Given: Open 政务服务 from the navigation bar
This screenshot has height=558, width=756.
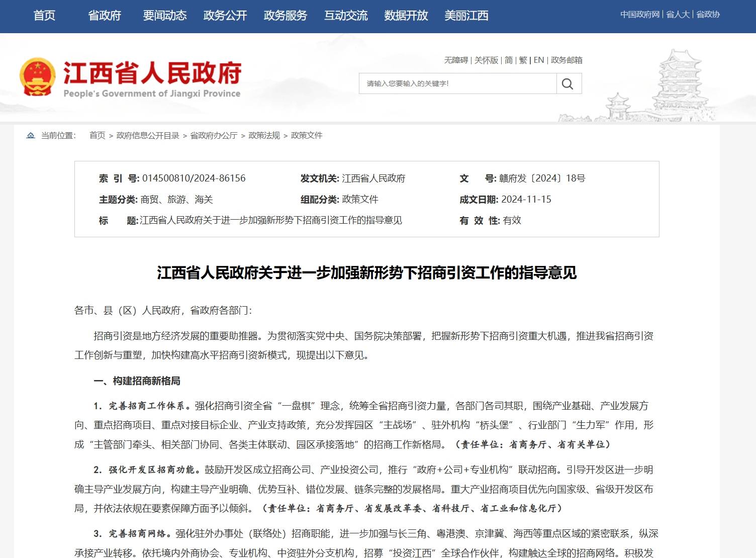Looking at the screenshot, I should [285, 16].
